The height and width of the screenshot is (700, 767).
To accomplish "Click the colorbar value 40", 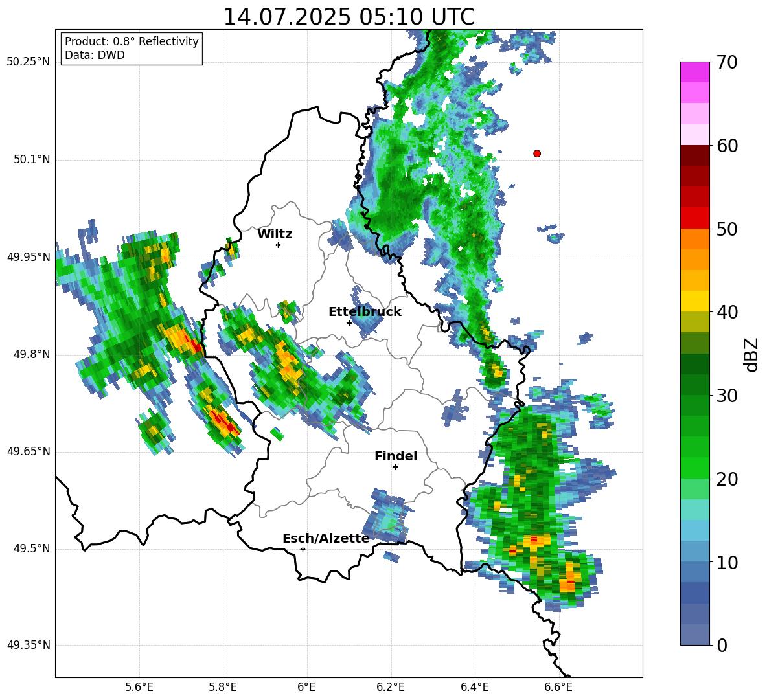I will point(727,312).
